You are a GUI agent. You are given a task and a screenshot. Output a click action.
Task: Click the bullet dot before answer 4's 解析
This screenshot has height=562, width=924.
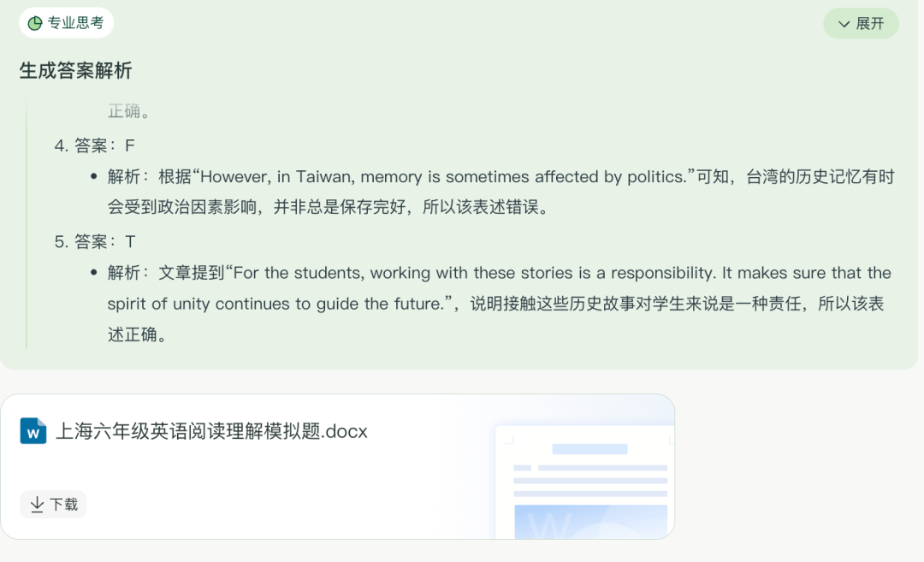click(x=93, y=177)
